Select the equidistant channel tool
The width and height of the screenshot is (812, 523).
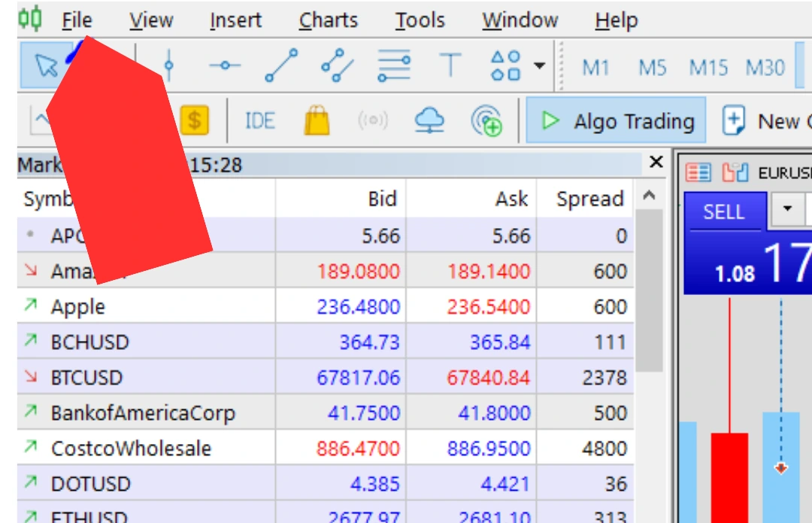[337, 66]
